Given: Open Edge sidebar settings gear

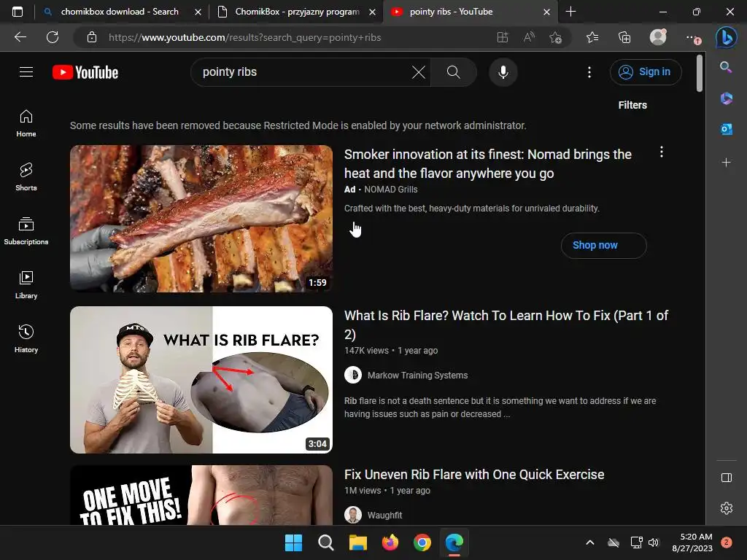Looking at the screenshot, I should coord(726,508).
